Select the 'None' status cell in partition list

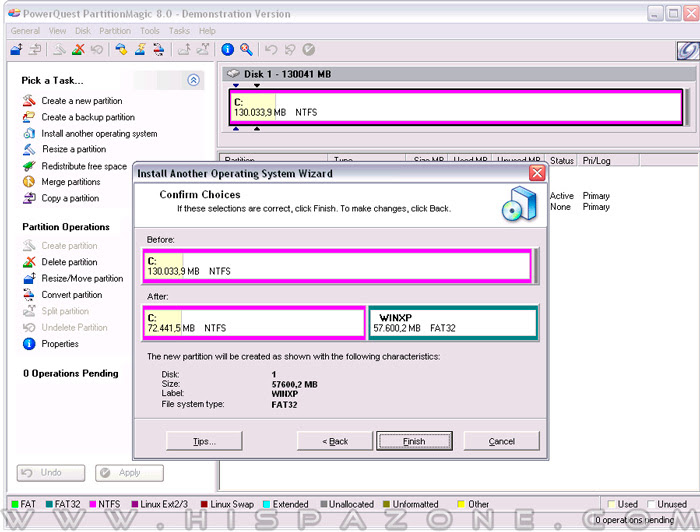tap(560, 207)
